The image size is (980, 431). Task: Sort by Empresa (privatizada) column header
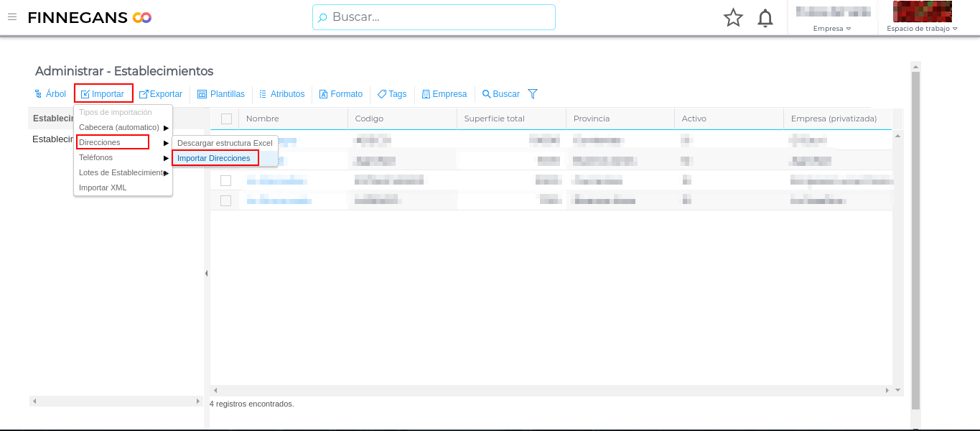(838, 119)
